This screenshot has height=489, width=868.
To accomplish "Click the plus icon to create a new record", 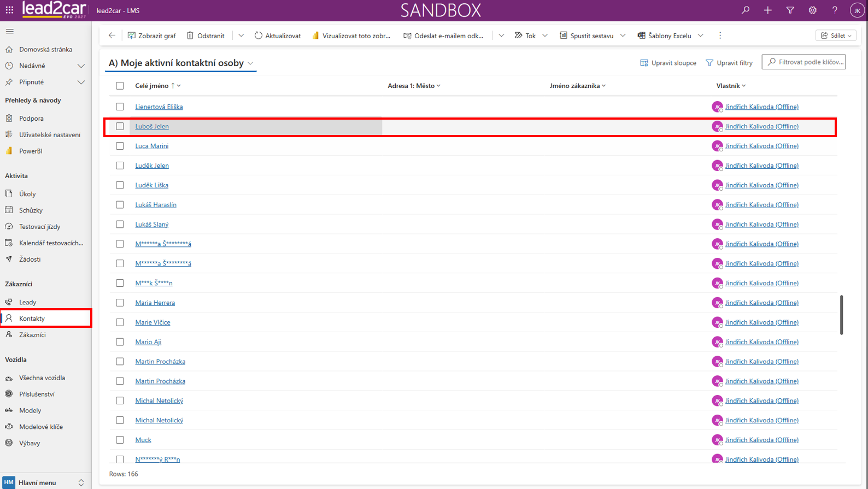I will 768,10.
